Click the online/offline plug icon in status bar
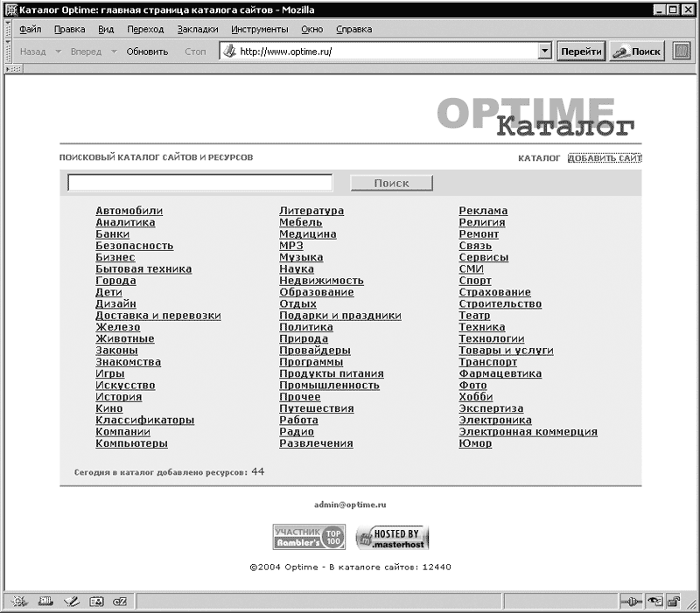 [631, 602]
